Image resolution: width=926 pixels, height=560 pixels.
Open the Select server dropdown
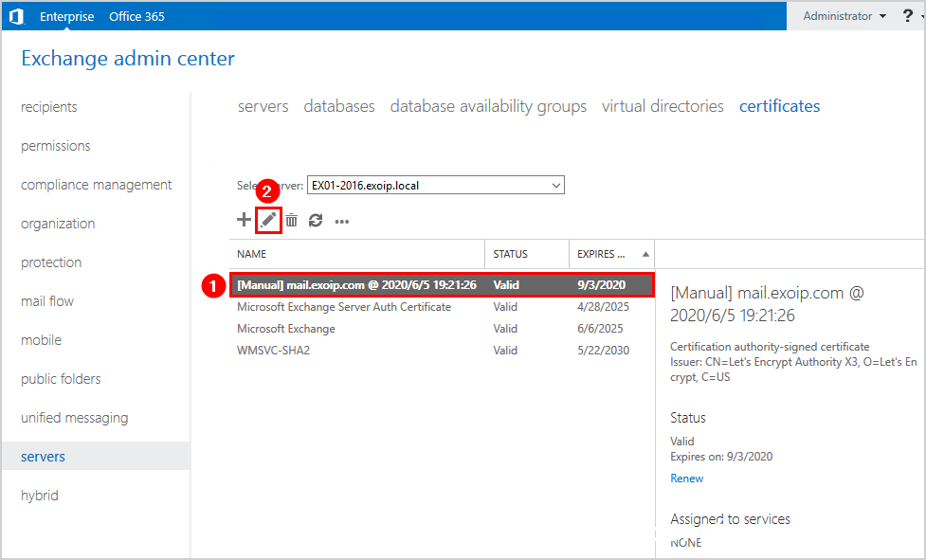click(435, 186)
